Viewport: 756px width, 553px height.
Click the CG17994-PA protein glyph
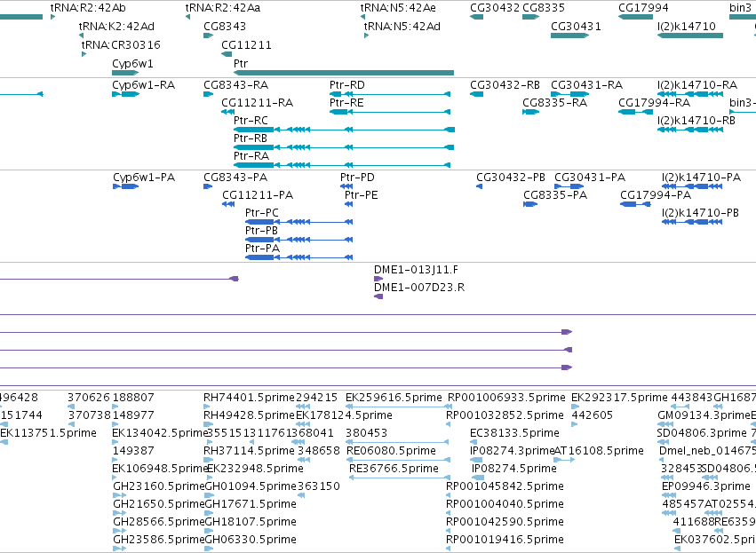pos(635,204)
